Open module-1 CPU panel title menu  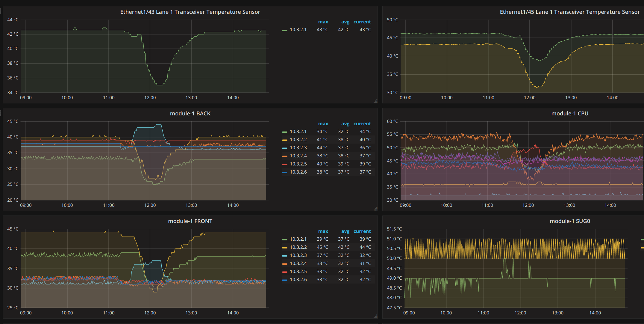(x=570, y=114)
